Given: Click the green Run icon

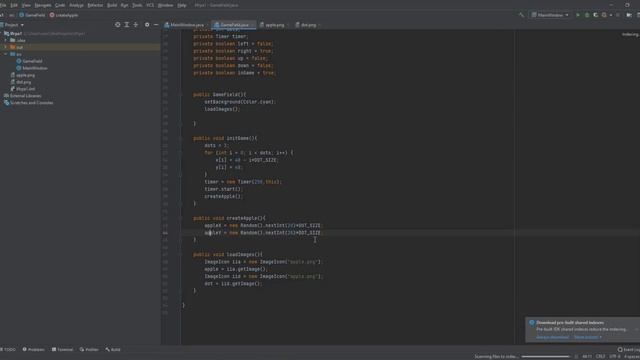Looking at the screenshot, I should 578,15.
